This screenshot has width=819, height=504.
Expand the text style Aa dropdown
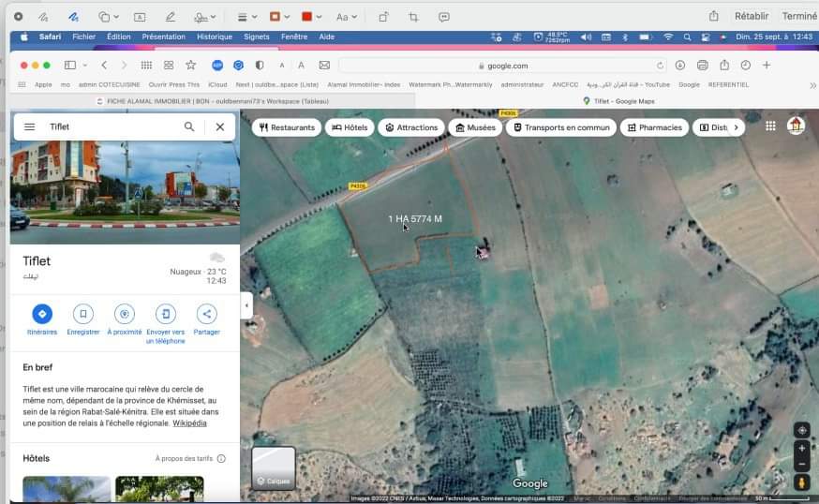346,17
